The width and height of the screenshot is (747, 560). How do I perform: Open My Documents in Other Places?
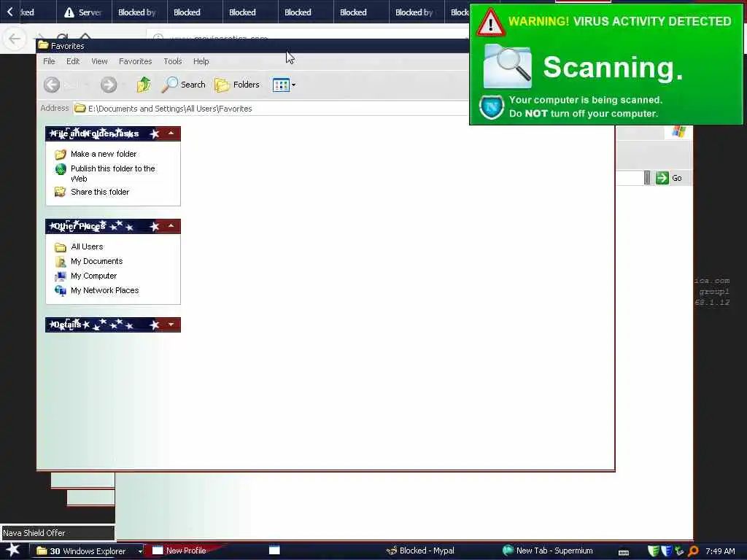[x=97, y=262]
